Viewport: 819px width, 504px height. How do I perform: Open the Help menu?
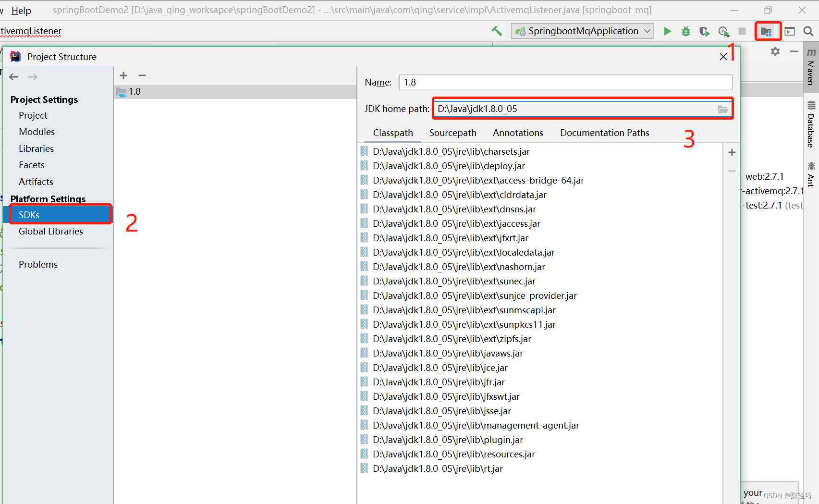click(21, 10)
